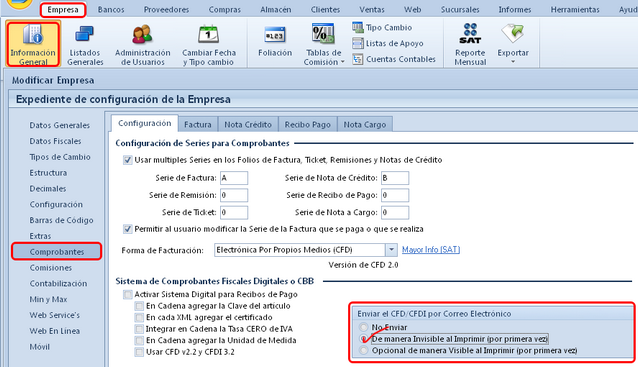Select Barras de Código in the sidebar
Image resolution: width=638 pixels, height=367 pixels.
(x=61, y=221)
